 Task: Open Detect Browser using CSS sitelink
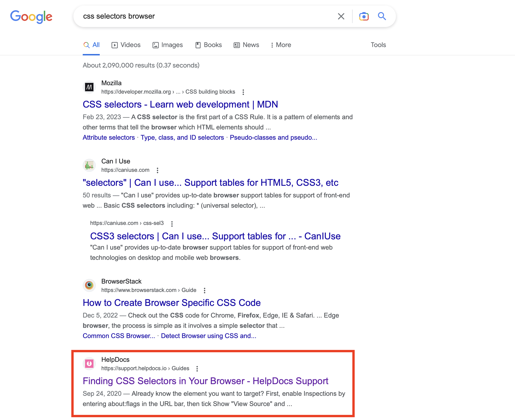208,336
